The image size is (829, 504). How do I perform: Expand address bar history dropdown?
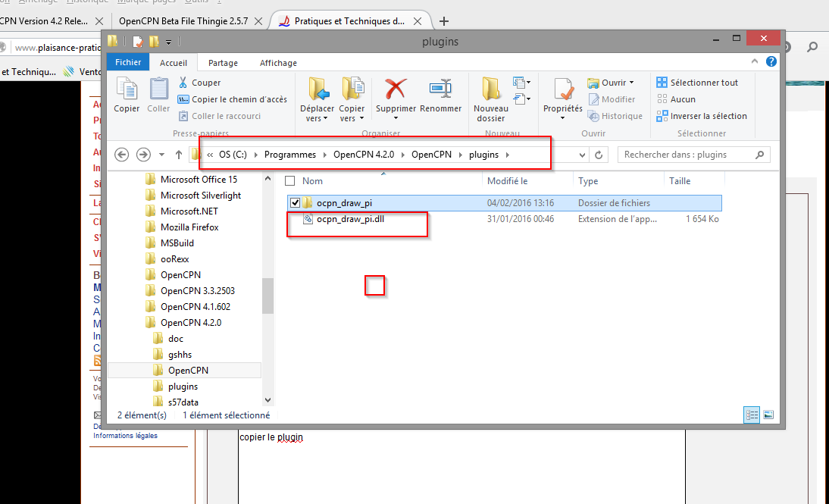coord(582,155)
